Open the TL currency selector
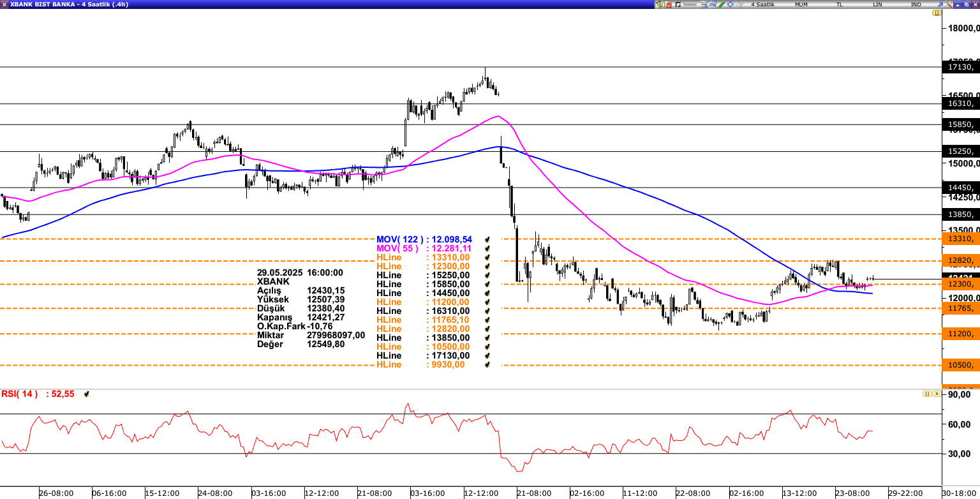Viewport: 980px width, 499px height. pyautogui.click(x=839, y=4)
